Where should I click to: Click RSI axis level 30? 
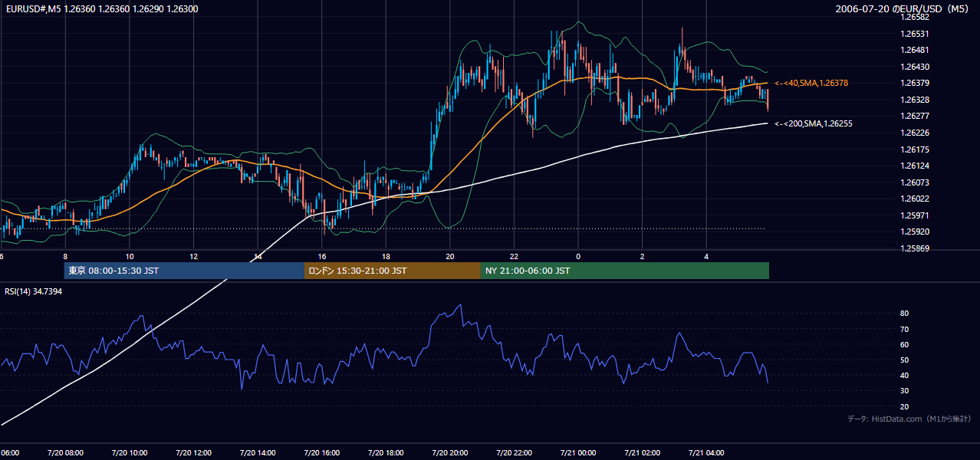click(904, 391)
